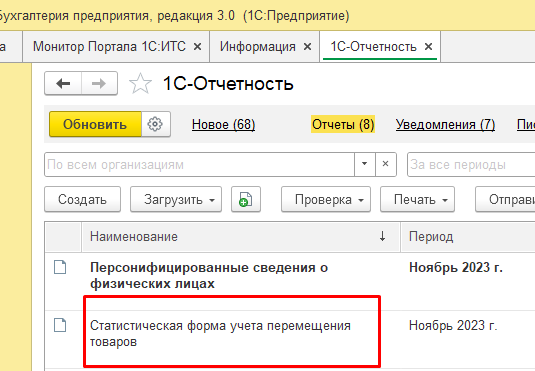Select the Статистическая форма учета перемещения товаров row
The image size is (535, 371).
290,339
